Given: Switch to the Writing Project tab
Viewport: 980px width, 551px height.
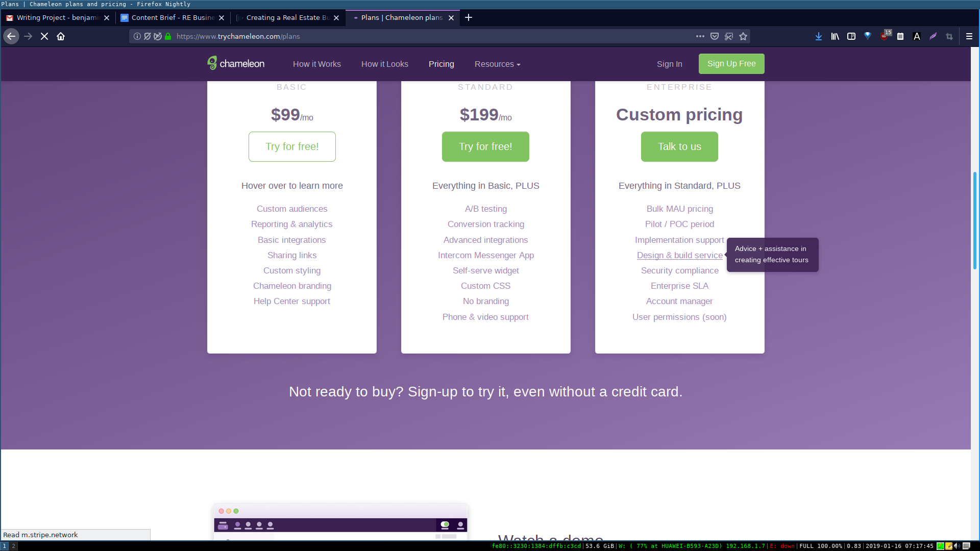Looking at the screenshot, I should (x=58, y=17).
